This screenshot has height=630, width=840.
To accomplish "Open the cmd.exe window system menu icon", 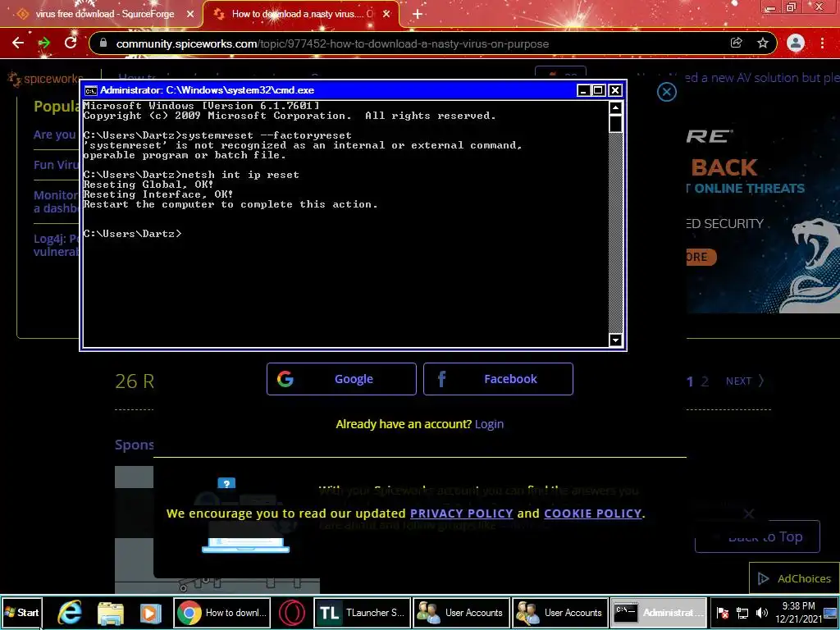I will pos(91,90).
